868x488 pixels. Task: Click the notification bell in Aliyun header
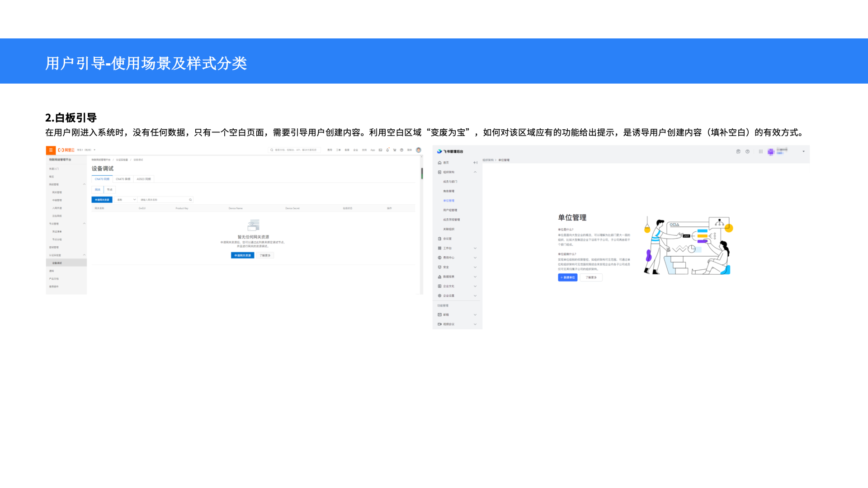[x=387, y=150]
